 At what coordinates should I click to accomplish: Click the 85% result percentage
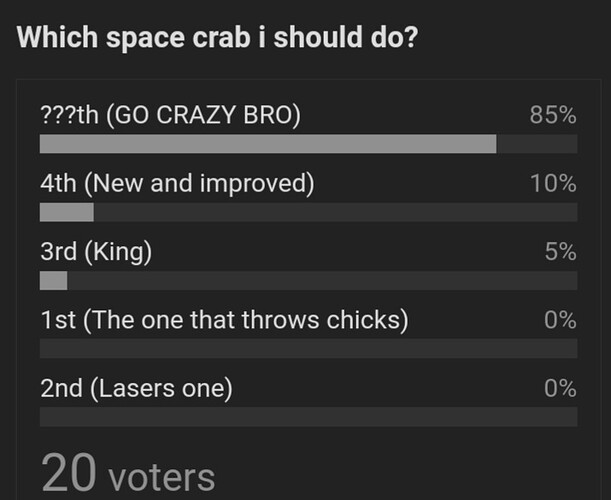coord(553,115)
